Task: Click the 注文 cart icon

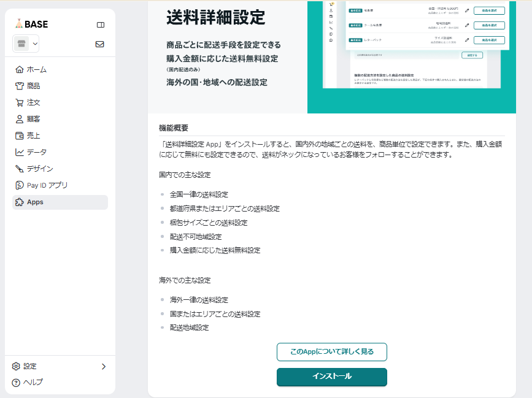Action: coord(20,102)
